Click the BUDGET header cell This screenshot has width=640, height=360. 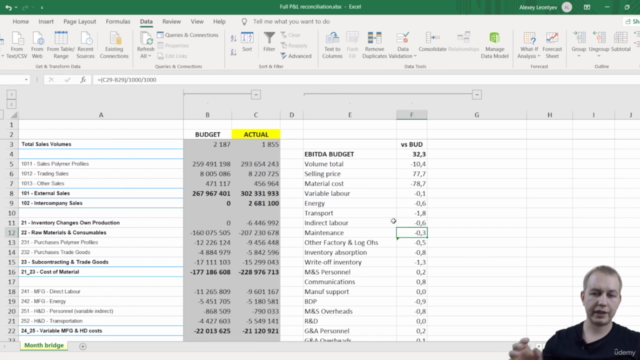207,134
